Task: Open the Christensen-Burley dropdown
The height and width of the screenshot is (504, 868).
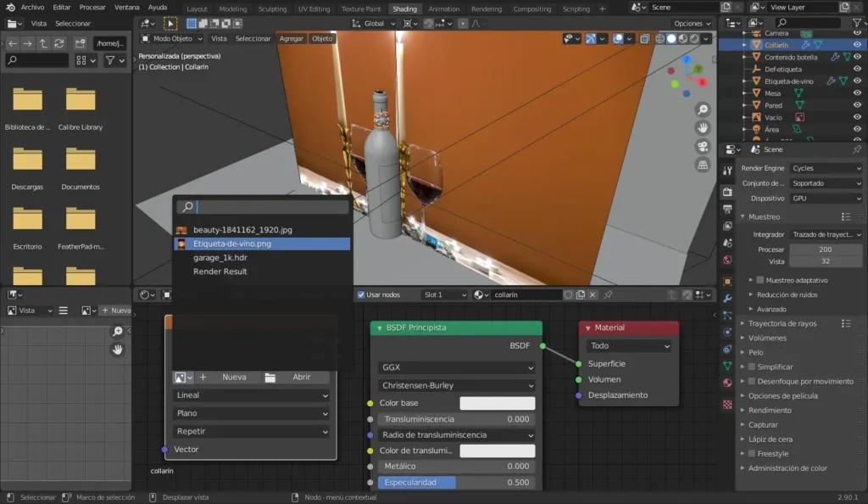Action: pyautogui.click(x=457, y=385)
